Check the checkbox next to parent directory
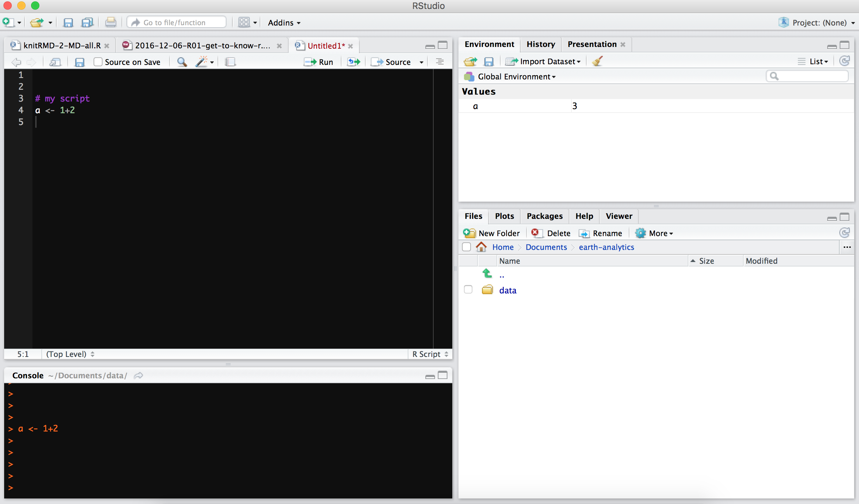Image resolution: width=859 pixels, height=504 pixels. [x=468, y=274]
